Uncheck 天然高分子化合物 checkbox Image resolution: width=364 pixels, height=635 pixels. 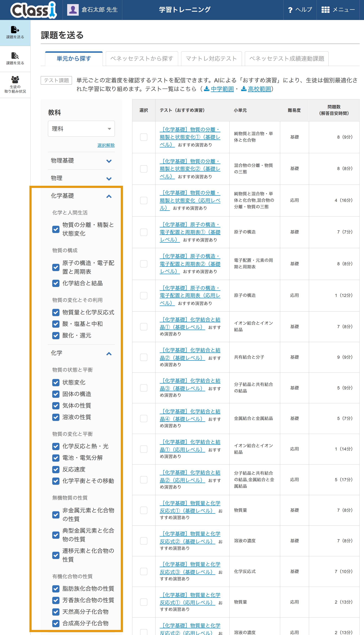point(56,612)
